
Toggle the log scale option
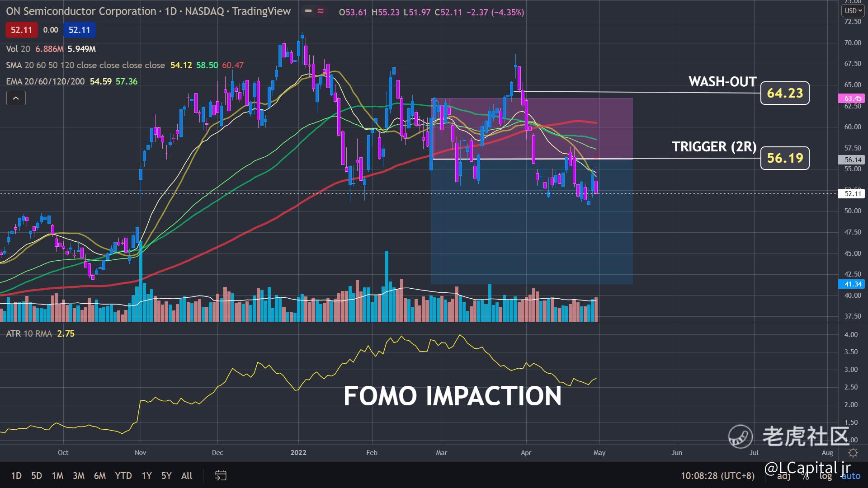pos(826,476)
